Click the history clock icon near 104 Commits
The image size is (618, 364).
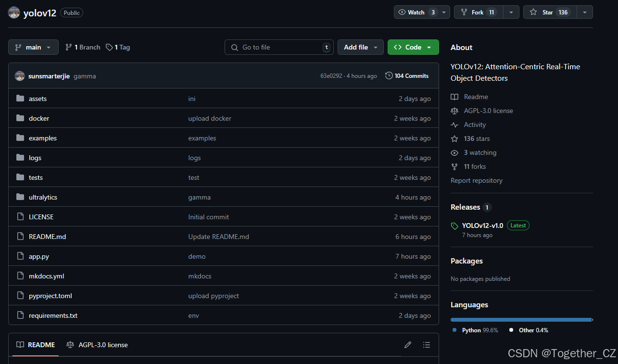389,76
